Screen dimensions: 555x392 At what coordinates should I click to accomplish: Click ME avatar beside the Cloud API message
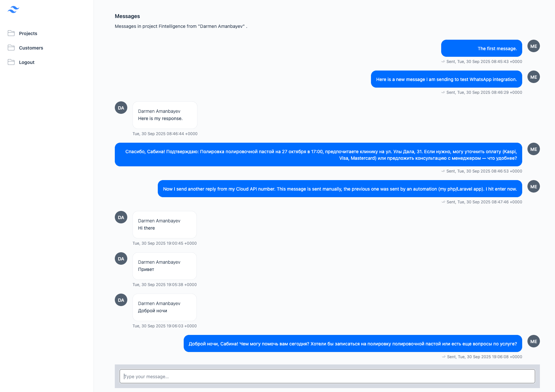(533, 187)
